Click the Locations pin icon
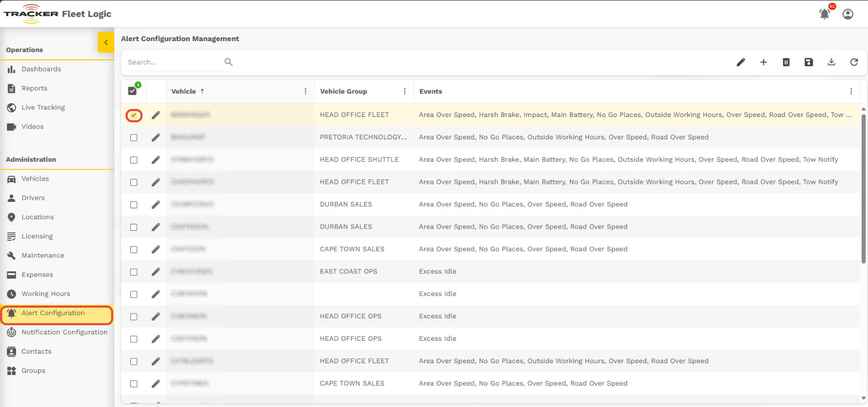The image size is (868, 407). [11, 217]
